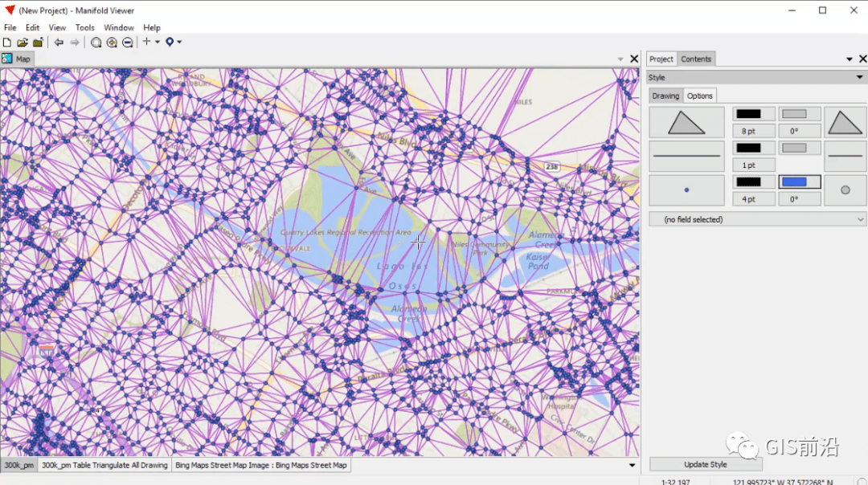
Task: Click the Update Style button
Action: coord(706,465)
